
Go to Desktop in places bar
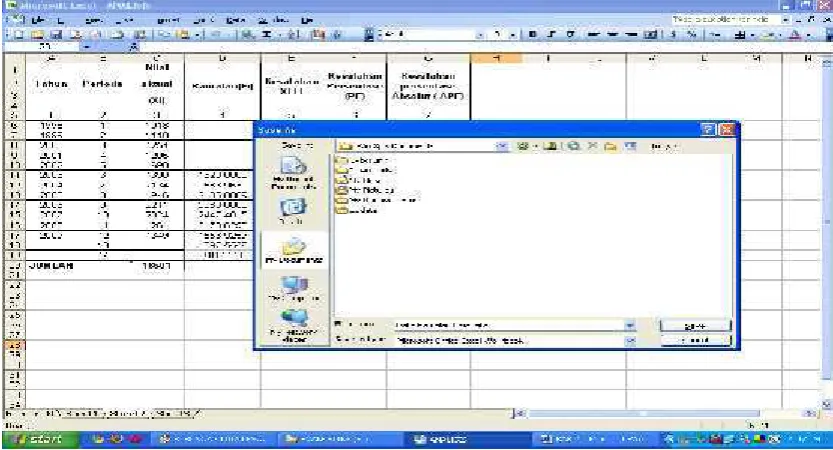coord(293,211)
